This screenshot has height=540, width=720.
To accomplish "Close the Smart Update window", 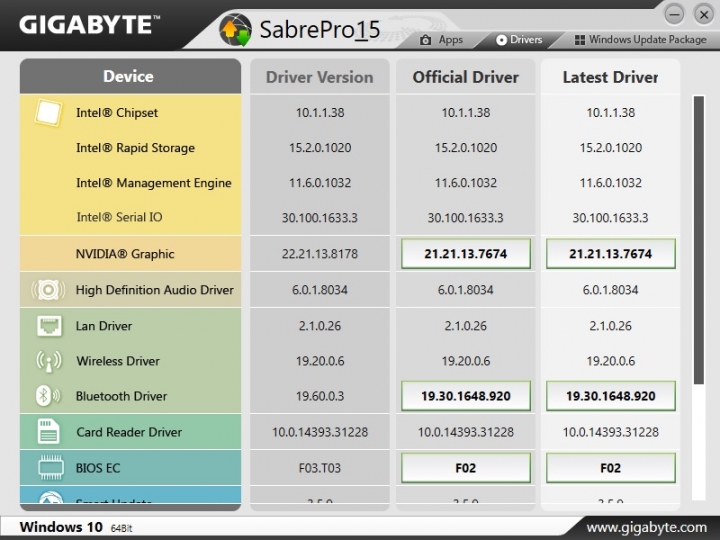I will pyautogui.click(x=703, y=15).
